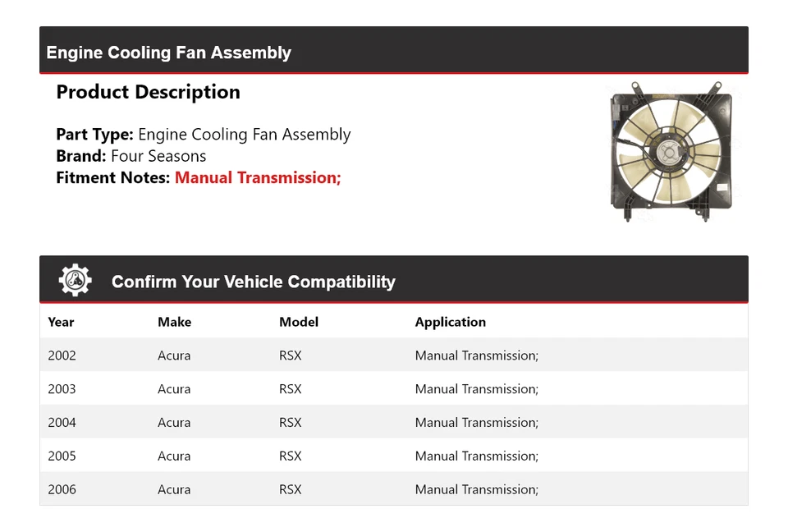The height and width of the screenshot is (532, 788).
Task: Click the Product Description heading
Action: [148, 92]
